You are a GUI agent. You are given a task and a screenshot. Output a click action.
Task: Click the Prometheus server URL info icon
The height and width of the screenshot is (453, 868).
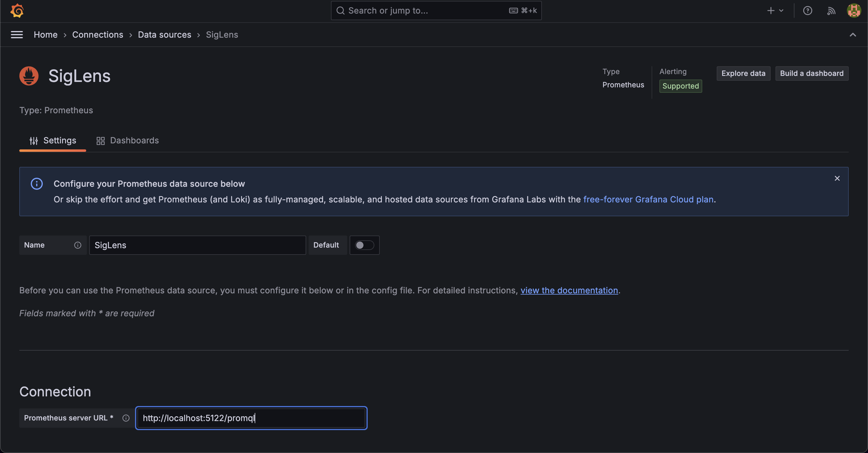point(126,418)
